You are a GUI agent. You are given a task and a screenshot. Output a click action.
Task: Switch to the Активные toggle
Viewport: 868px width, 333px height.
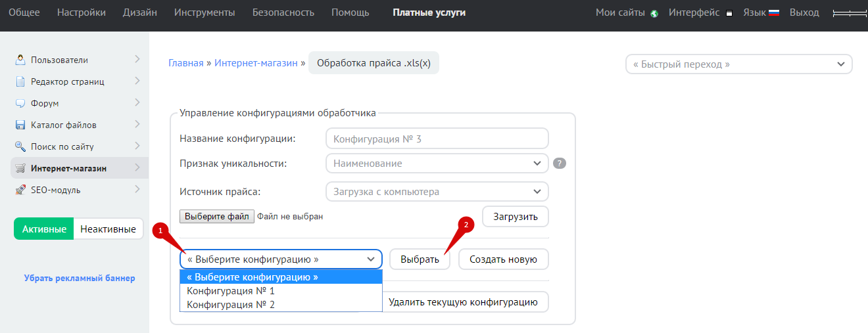44,229
